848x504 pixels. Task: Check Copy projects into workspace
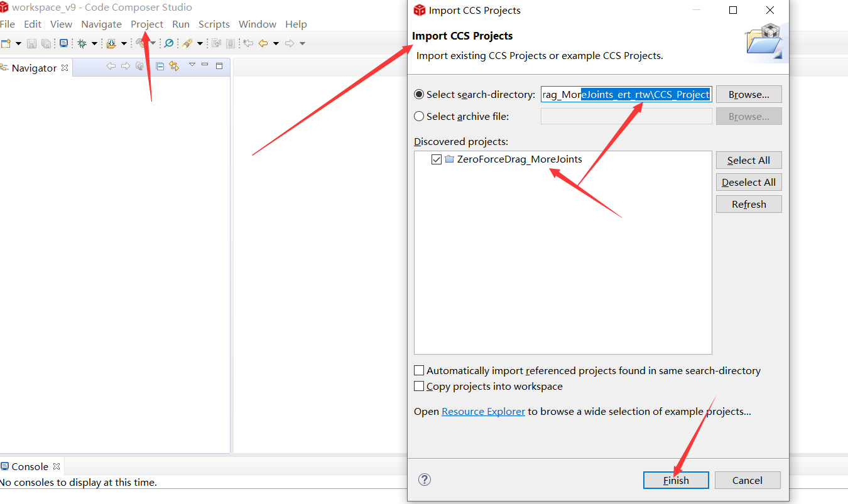pyautogui.click(x=419, y=386)
